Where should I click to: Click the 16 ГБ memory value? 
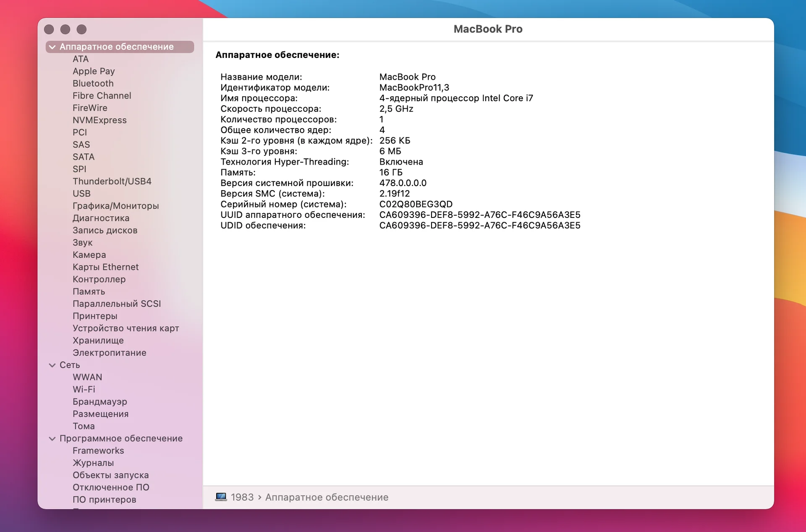click(x=391, y=173)
